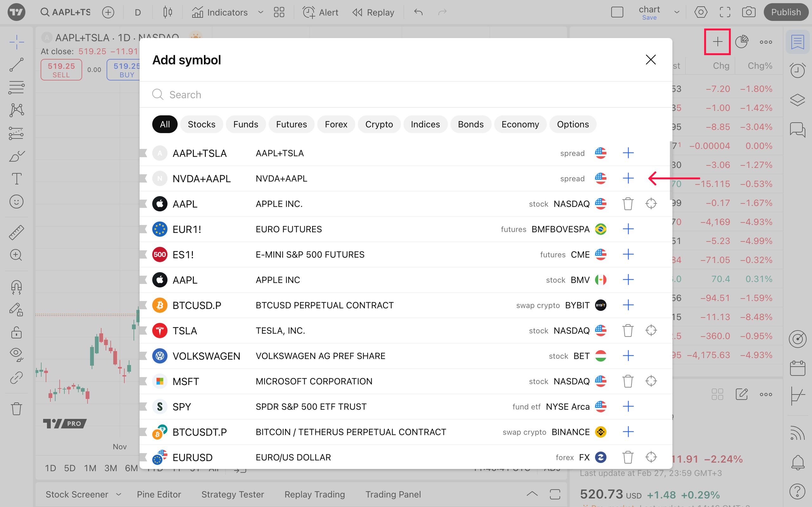Expand the Indicators favorites dropdown arrow

pos(260,12)
